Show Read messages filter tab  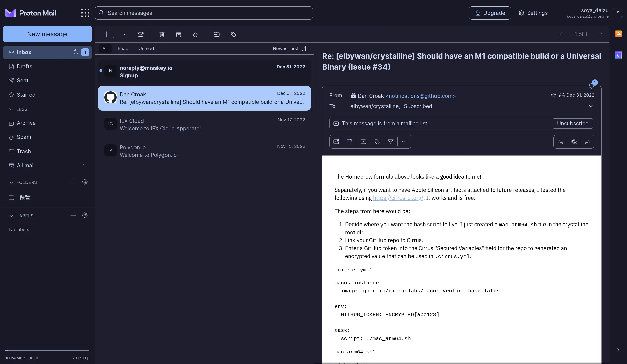(x=123, y=49)
